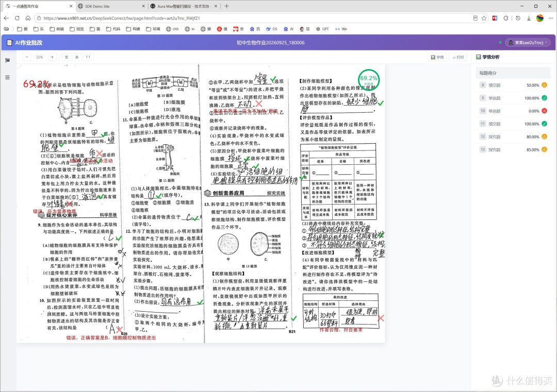Image resolution: width=557 pixels, height=392 pixels.
Task: Click the zoom out minus button
Action: click(x=27, y=57)
